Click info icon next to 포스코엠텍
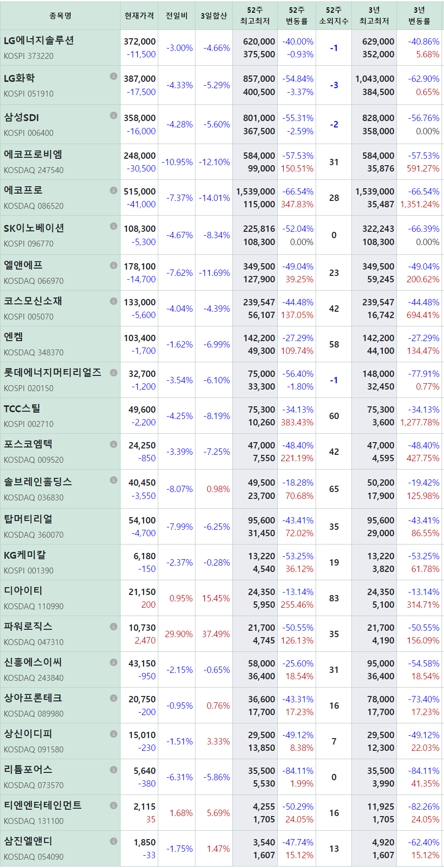 [114, 444]
